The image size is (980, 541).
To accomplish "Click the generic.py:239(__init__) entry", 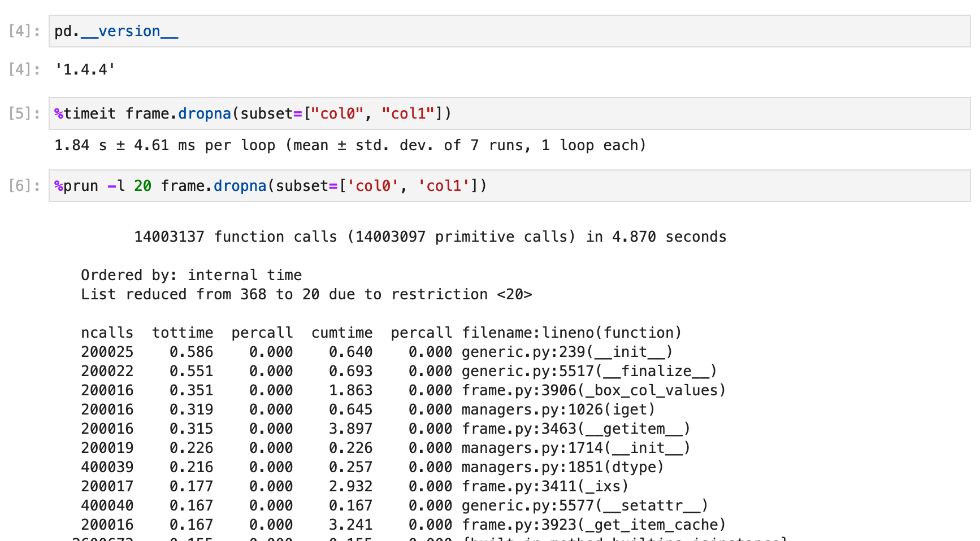I will (567, 352).
